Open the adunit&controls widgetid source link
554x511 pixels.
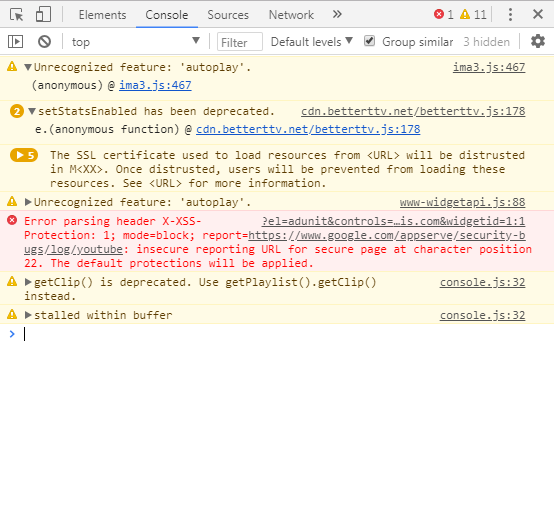tap(393, 221)
